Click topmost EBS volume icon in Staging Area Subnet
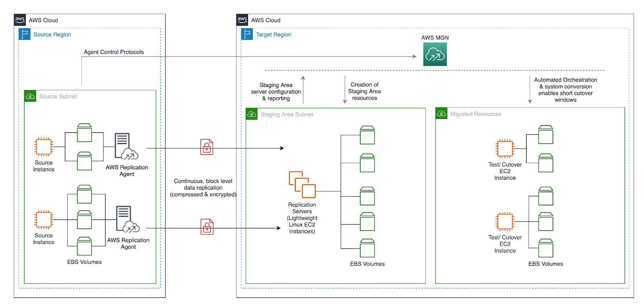The width and height of the screenshot is (644, 308). [x=367, y=135]
